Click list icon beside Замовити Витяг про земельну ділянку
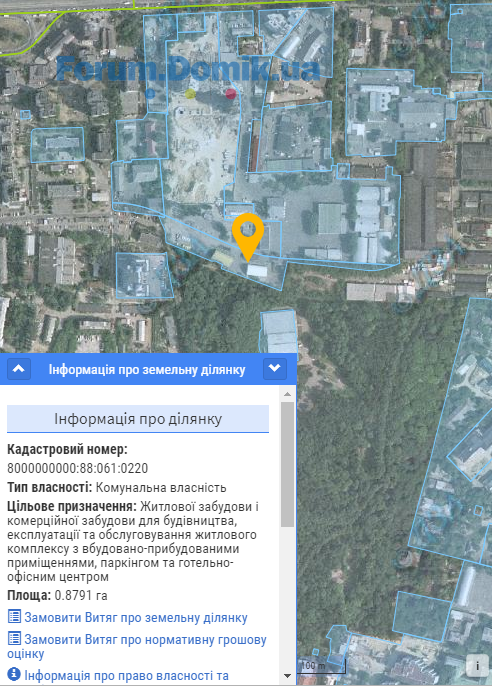 (x=14, y=616)
